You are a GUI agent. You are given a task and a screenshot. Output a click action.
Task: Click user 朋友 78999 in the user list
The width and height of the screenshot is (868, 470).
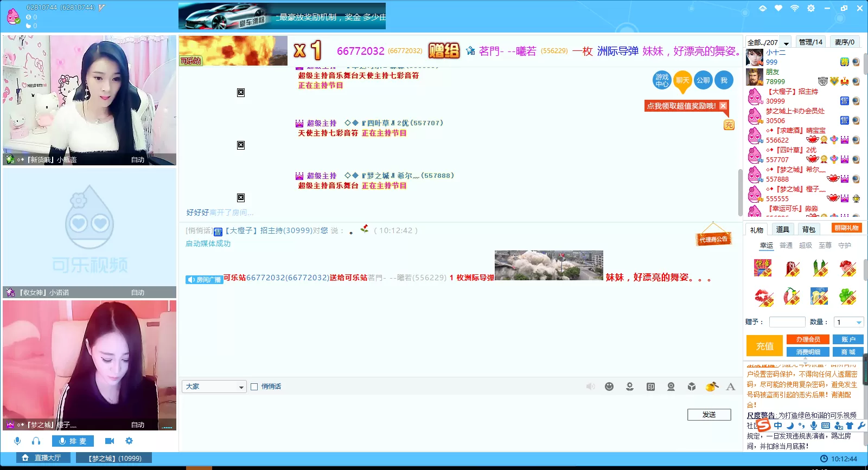[803, 76]
